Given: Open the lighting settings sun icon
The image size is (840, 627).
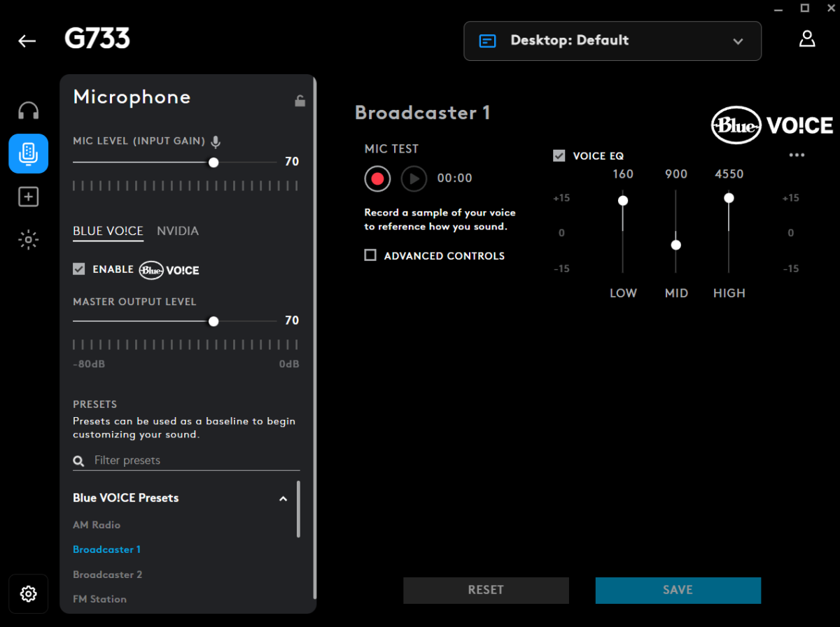Looking at the screenshot, I should 28,240.
